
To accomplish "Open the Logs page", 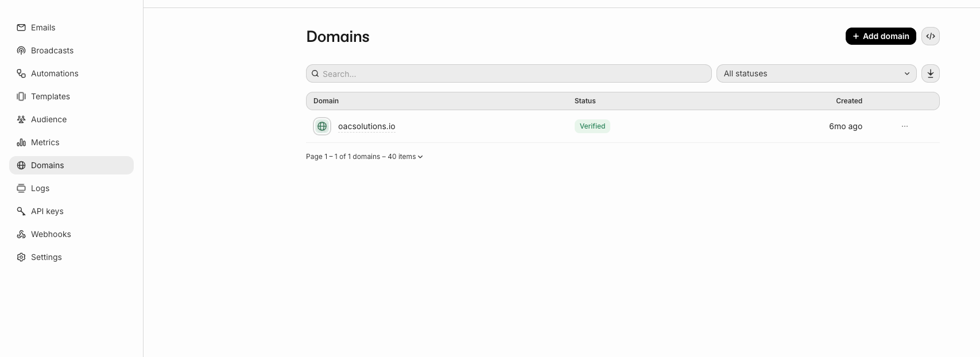I will click(71, 188).
